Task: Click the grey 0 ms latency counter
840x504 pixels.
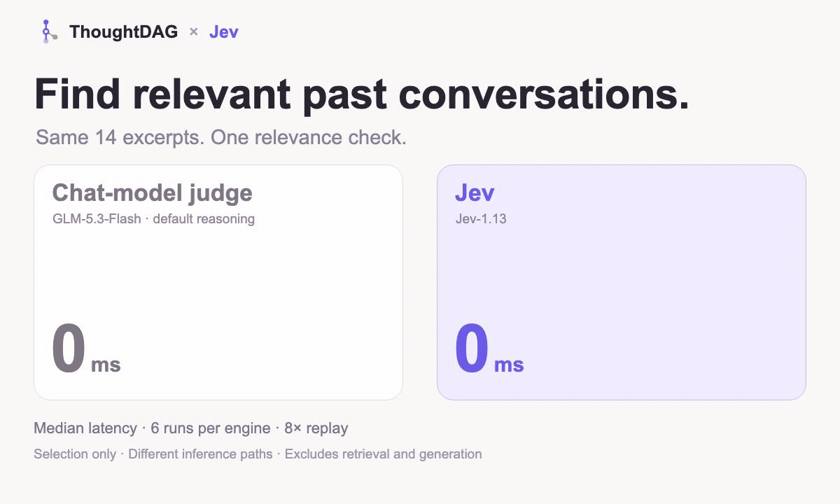Action: click(x=86, y=350)
